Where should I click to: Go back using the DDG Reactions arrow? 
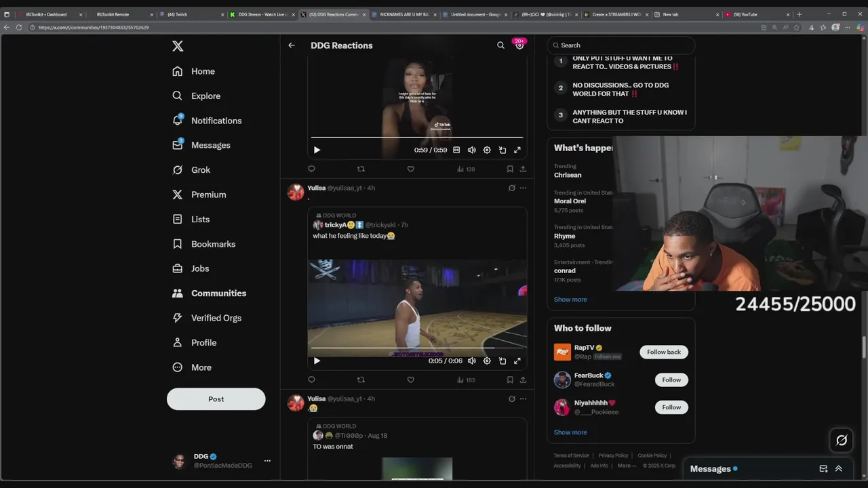pyautogui.click(x=292, y=45)
